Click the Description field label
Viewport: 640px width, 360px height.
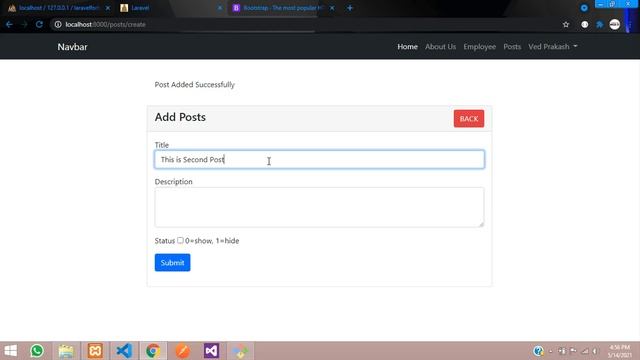click(173, 182)
